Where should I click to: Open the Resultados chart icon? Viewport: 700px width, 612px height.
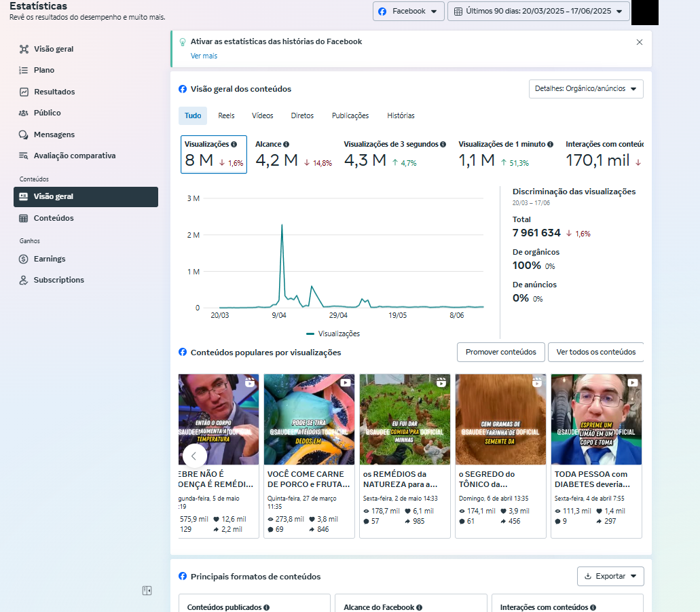coord(24,92)
